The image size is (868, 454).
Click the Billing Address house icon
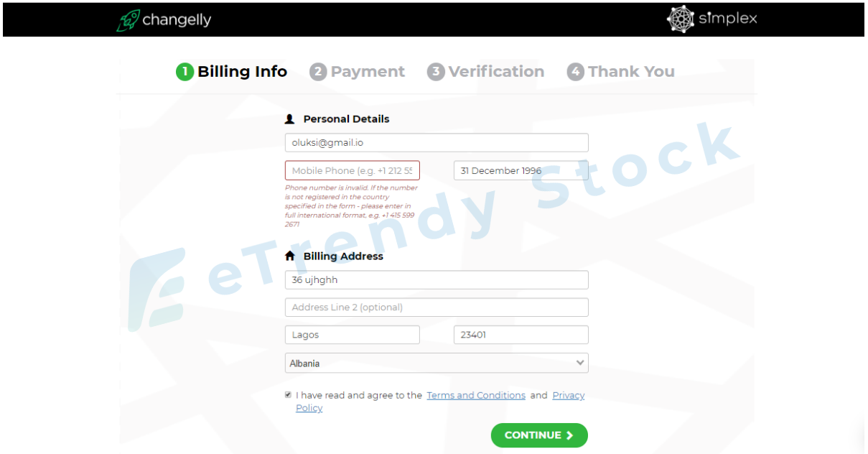pos(290,256)
